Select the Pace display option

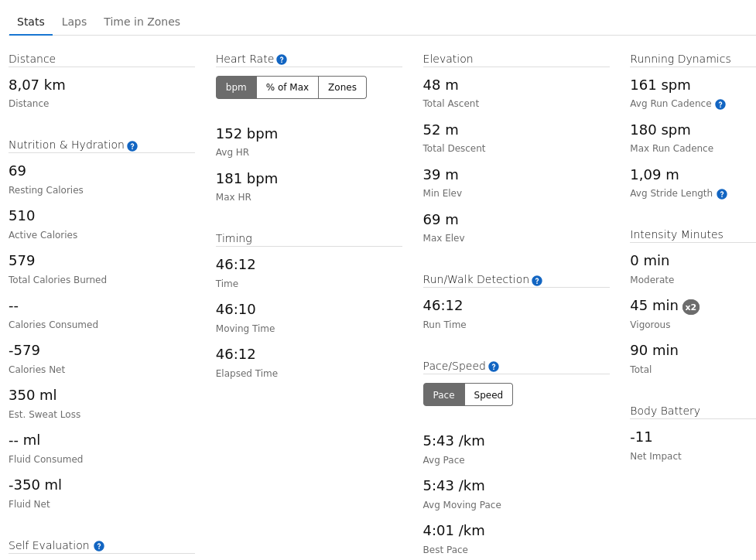[444, 394]
